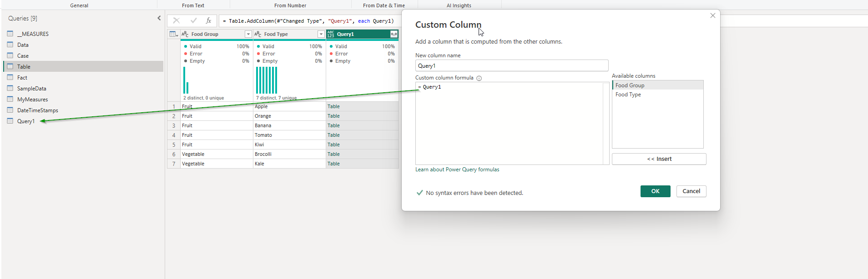Viewport: 868px width, 279px height.
Task: Click the Fruit cell in row 2
Action: pos(217,116)
